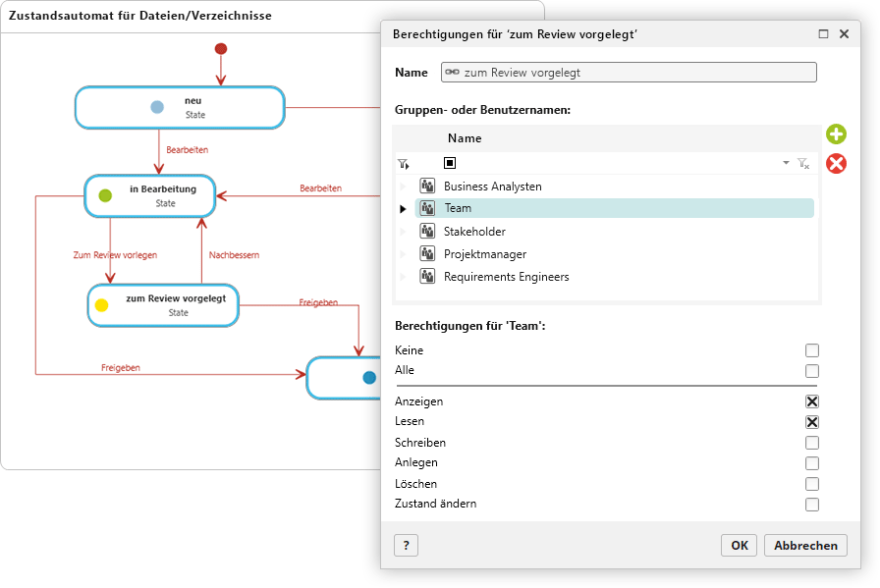880x588 pixels.
Task: Click the filter condition square icon
Action: [450, 163]
